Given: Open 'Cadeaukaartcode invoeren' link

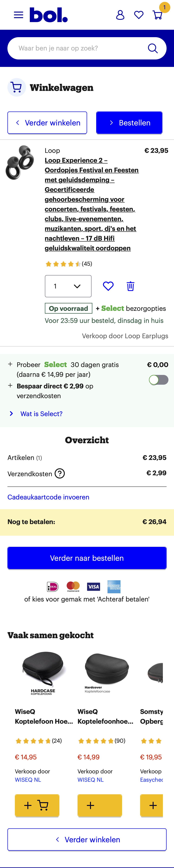Looking at the screenshot, I should (x=48, y=497).
